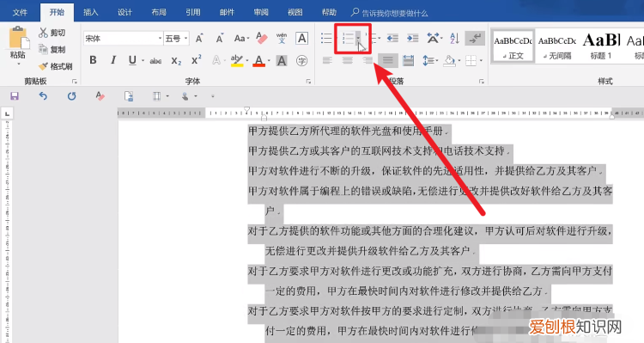
Task: Open the font name (宋体) dropdown
Action: (161, 38)
